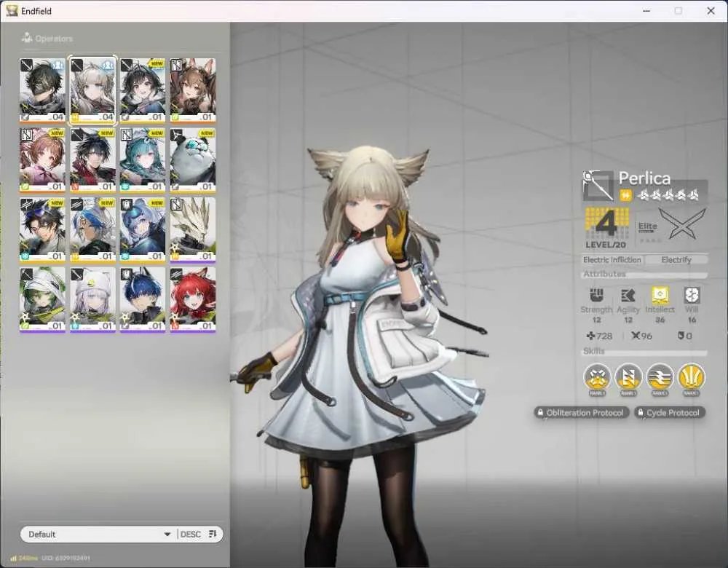Toggle the DESC sort order
This screenshot has height=568, width=728.
coord(190,534)
